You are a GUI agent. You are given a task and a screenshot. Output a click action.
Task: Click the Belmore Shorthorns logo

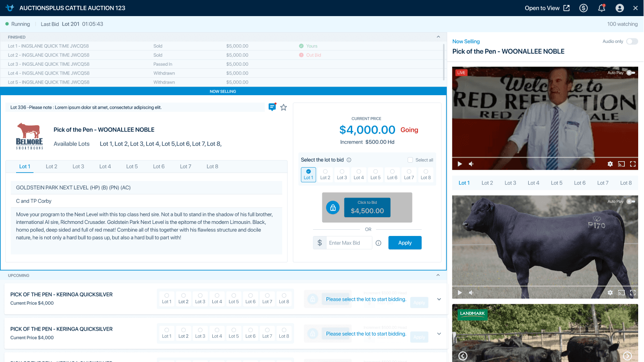point(29,136)
